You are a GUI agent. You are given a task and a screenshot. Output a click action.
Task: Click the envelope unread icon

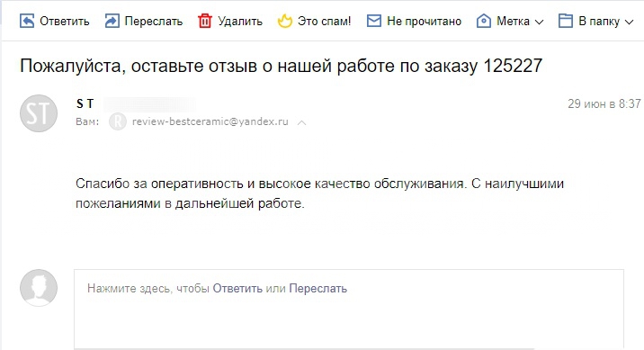coord(374,21)
